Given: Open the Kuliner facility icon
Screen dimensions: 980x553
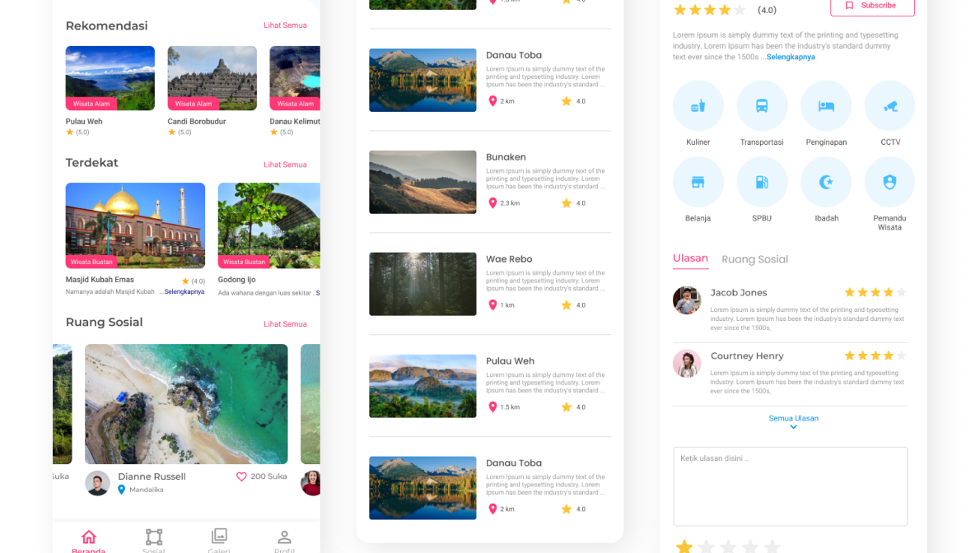Looking at the screenshot, I should (698, 106).
